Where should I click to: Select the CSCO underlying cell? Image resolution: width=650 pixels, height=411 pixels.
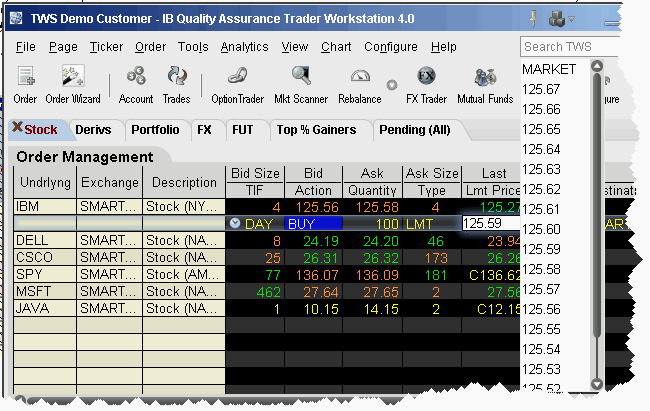[45, 258]
